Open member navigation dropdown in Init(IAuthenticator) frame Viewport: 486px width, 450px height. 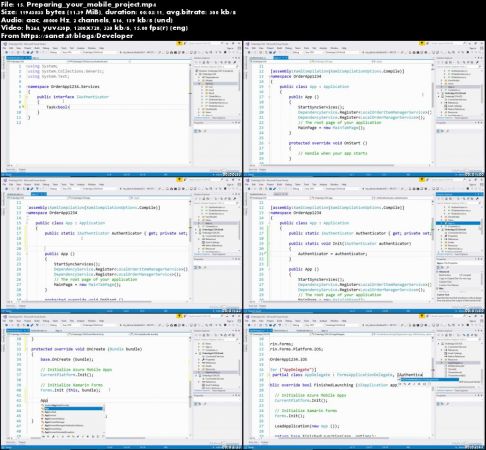click(x=401, y=198)
